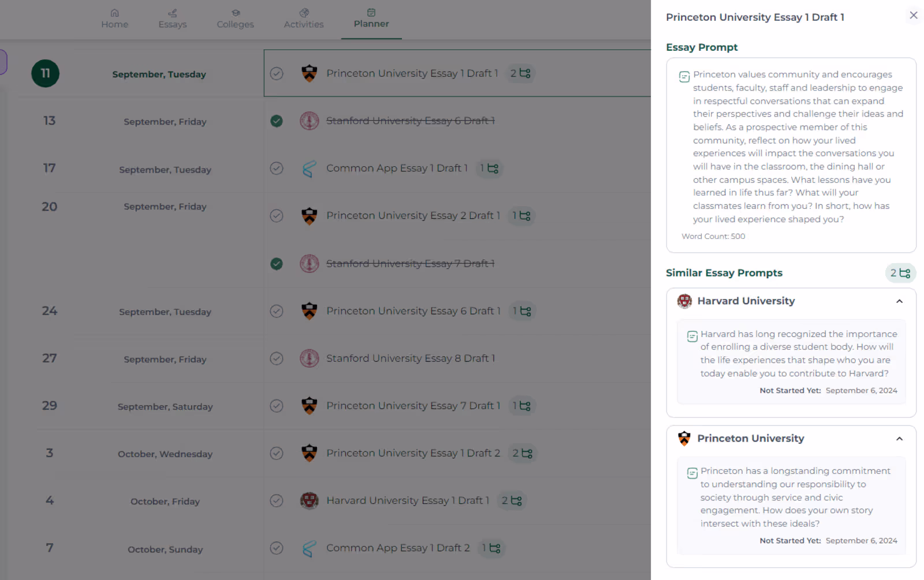Click the September 13 date number
This screenshot has height=580, width=924.
[x=50, y=121]
